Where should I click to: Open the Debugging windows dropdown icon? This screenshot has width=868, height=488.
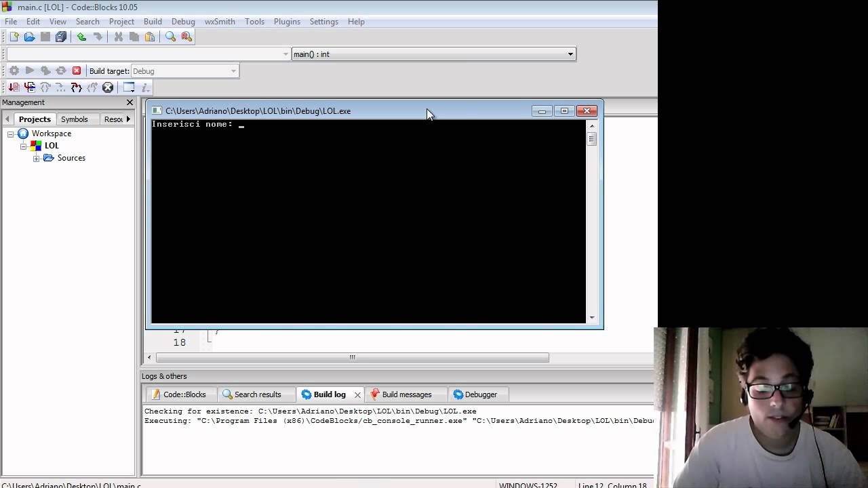click(x=129, y=87)
